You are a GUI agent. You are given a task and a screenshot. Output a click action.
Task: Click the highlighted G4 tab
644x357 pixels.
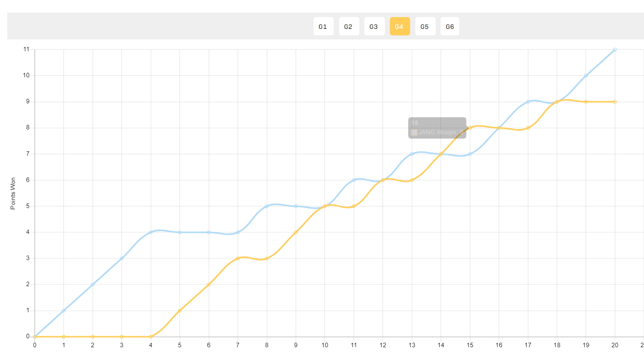tap(400, 26)
